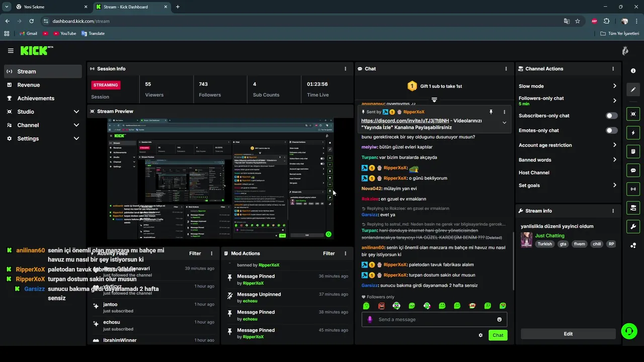Click the wrench icon in the right rail
The height and width of the screenshot is (362, 644).
point(633,226)
